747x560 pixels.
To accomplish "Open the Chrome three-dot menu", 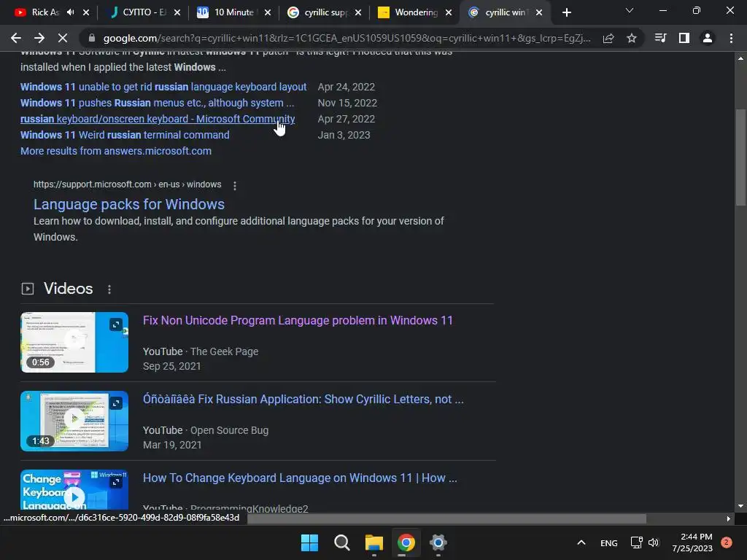I will click(731, 38).
